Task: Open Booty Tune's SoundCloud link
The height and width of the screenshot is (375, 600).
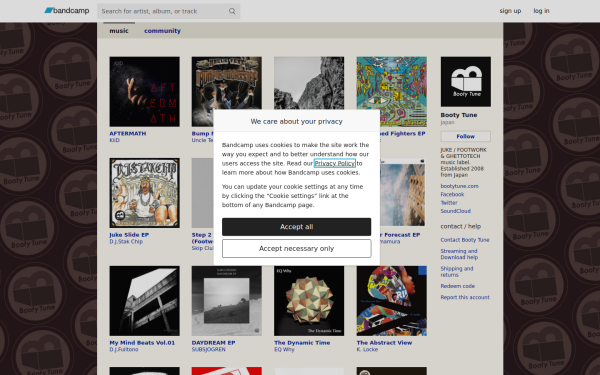Action: [455, 211]
